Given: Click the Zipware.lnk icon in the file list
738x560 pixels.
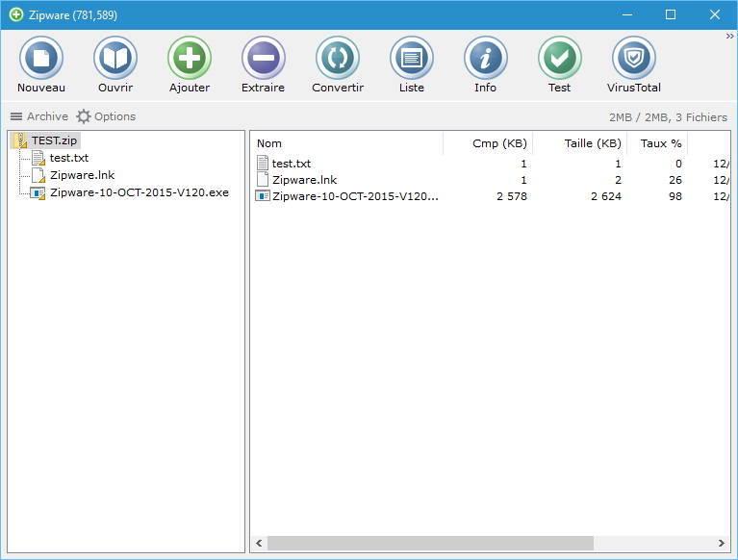Looking at the screenshot, I should (263, 179).
